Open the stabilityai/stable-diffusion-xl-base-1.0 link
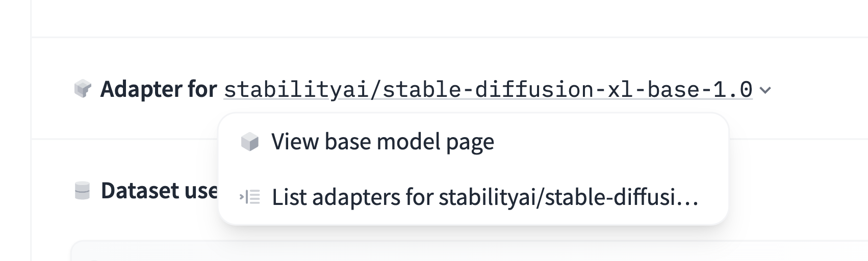 click(x=488, y=90)
